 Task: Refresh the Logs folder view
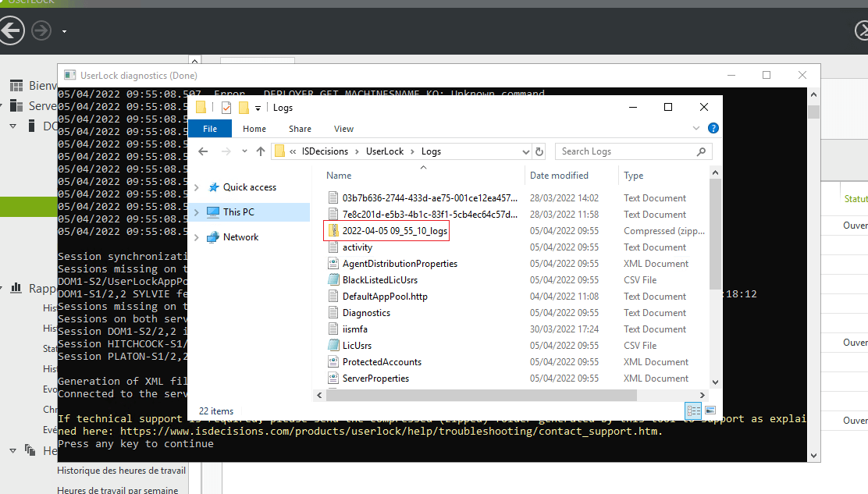click(539, 151)
